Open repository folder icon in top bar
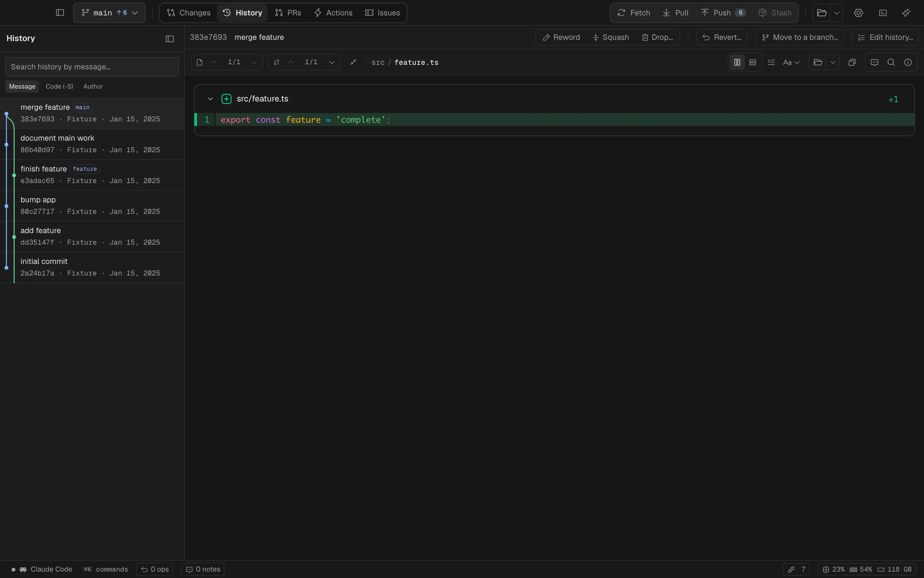This screenshot has width=924, height=578. (822, 13)
